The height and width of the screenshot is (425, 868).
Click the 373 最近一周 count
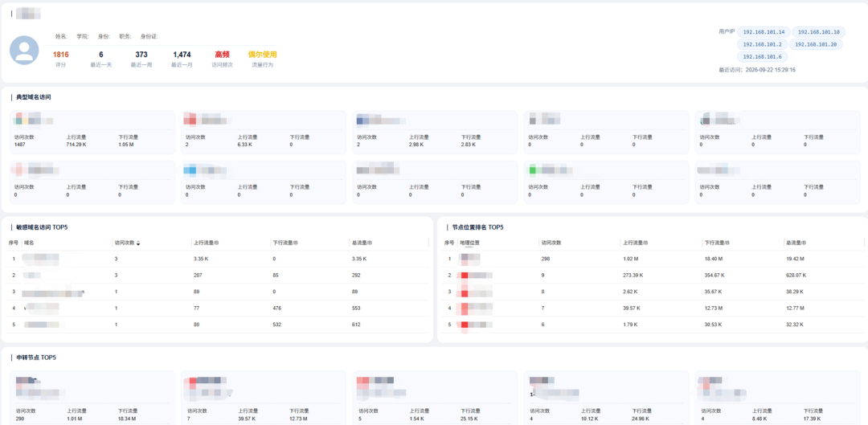[141, 55]
